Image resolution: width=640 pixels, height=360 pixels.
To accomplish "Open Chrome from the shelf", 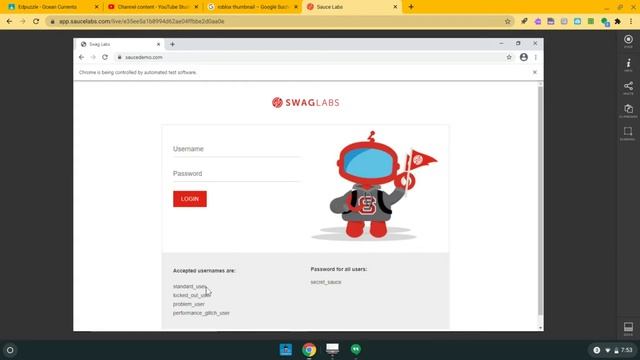I will pos(309,350).
